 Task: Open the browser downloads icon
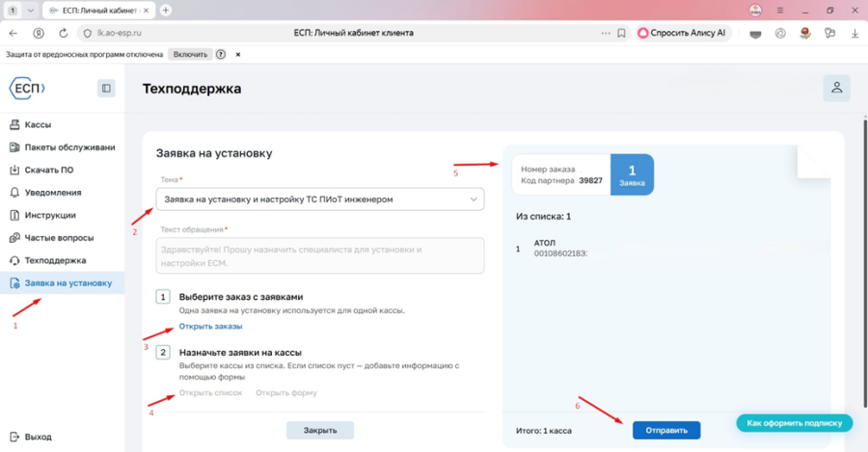click(x=854, y=33)
